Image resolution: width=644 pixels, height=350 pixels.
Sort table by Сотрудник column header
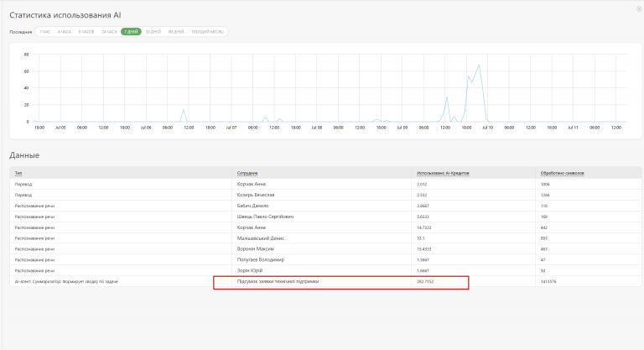tap(247, 173)
